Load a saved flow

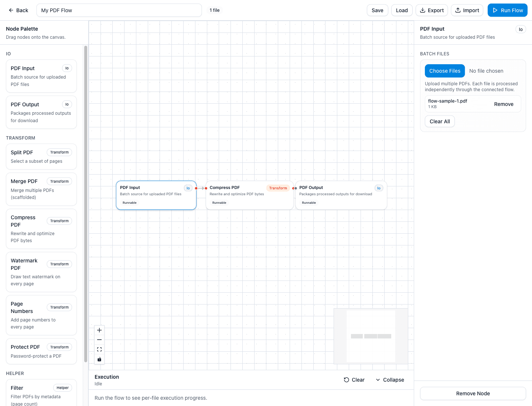click(x=402, y=10)
